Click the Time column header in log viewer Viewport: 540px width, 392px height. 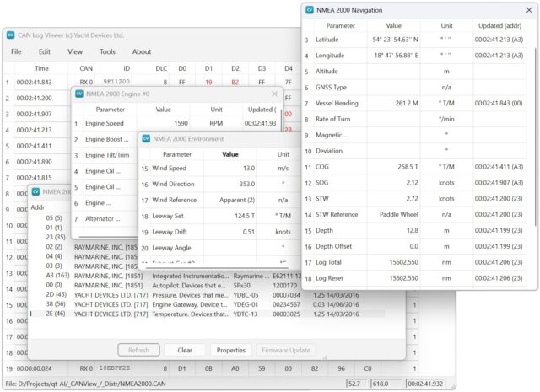[x=41, y=68]
